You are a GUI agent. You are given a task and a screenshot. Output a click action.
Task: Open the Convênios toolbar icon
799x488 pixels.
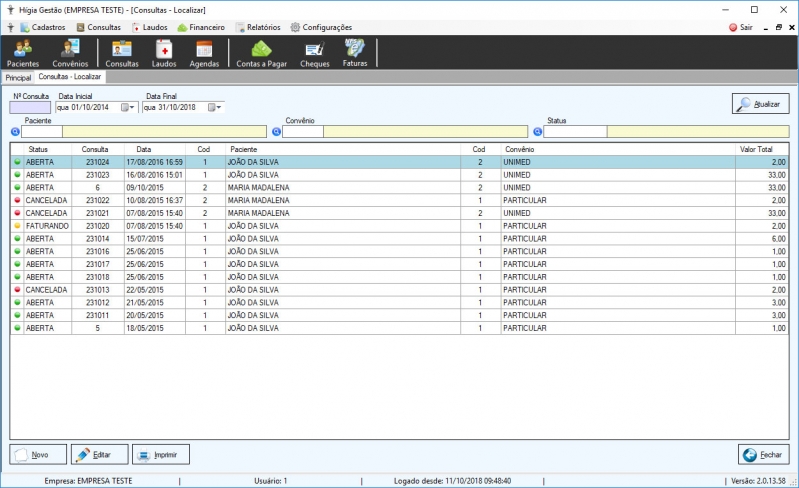[x=70, y=53]
